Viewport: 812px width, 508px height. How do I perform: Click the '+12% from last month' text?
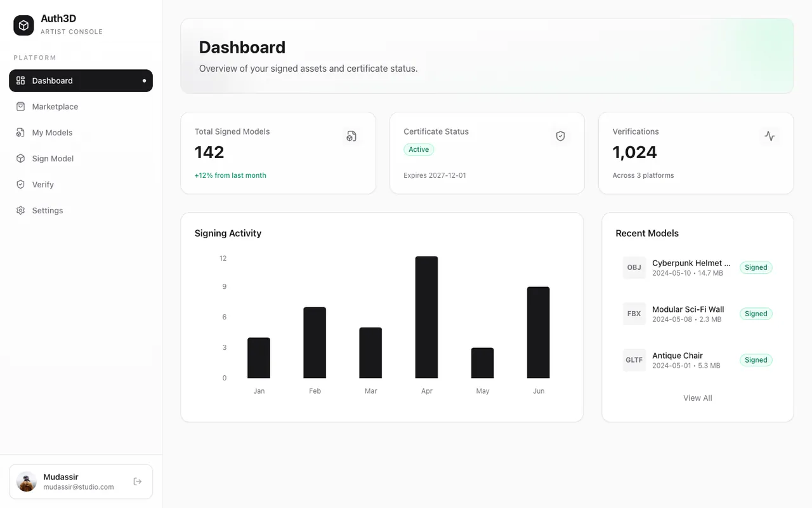coord(230,175)
